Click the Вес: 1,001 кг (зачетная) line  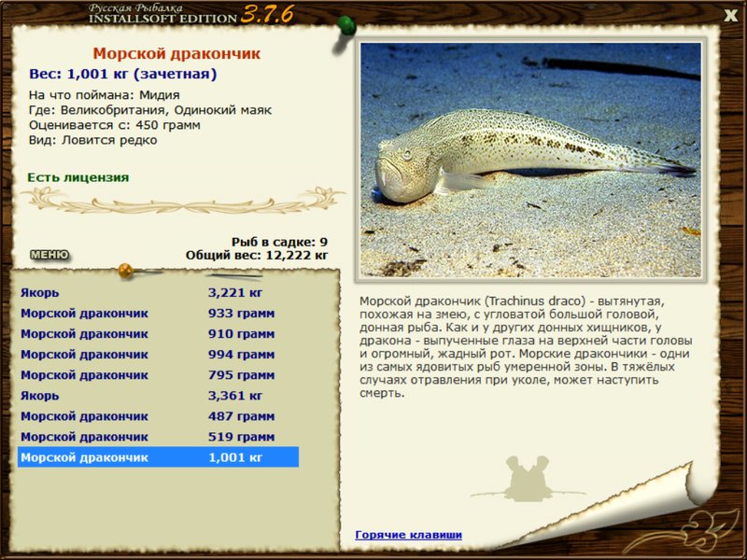123,74
